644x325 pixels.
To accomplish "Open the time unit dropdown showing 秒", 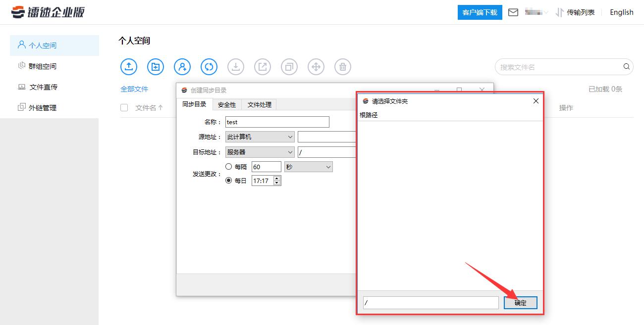I will pyautogui.click(x=308, y=167).
